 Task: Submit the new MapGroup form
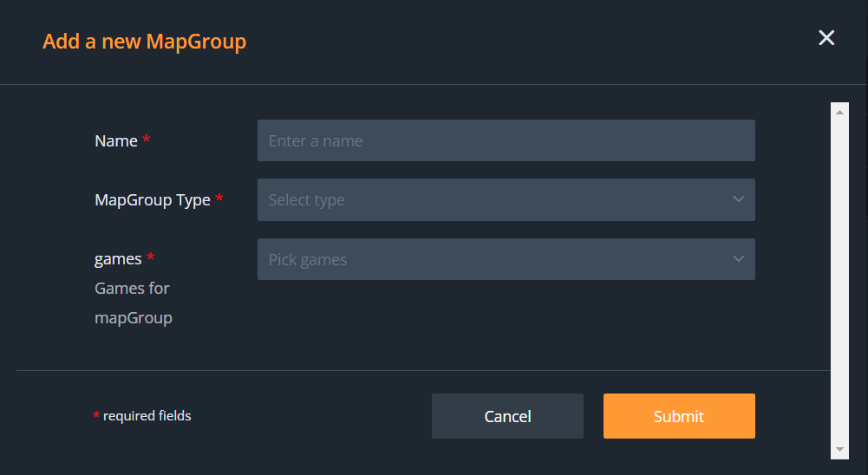679,416
